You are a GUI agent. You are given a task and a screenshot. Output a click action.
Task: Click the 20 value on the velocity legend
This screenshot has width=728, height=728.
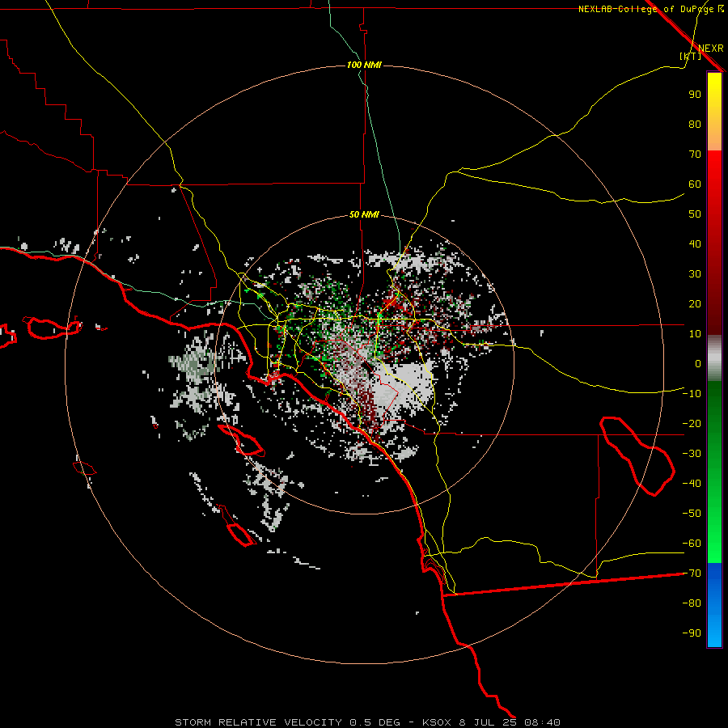coord(695,304)
